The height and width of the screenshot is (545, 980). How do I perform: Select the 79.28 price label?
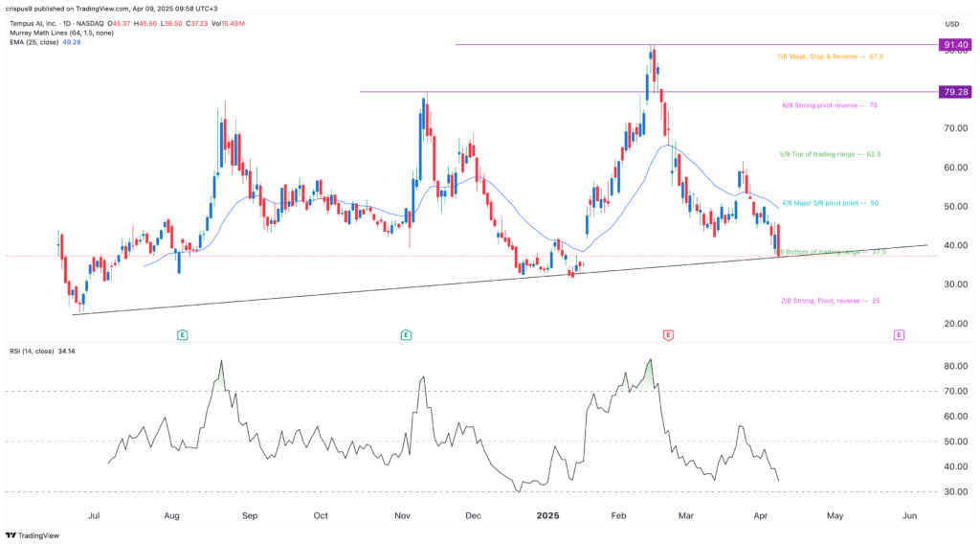(956, 92)
